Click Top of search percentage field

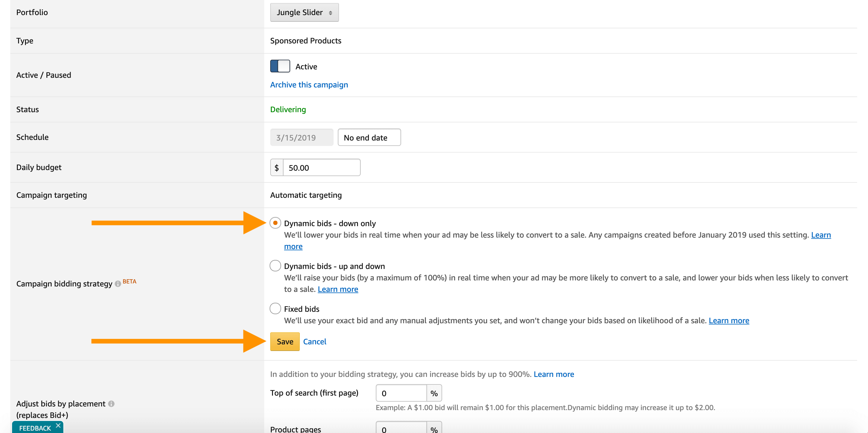(x=401, y=393)
